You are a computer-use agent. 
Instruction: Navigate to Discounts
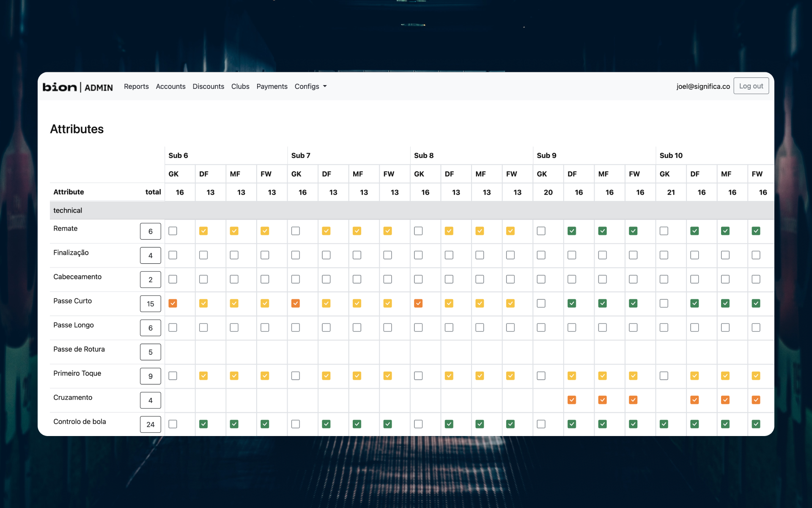coord(208,86)
